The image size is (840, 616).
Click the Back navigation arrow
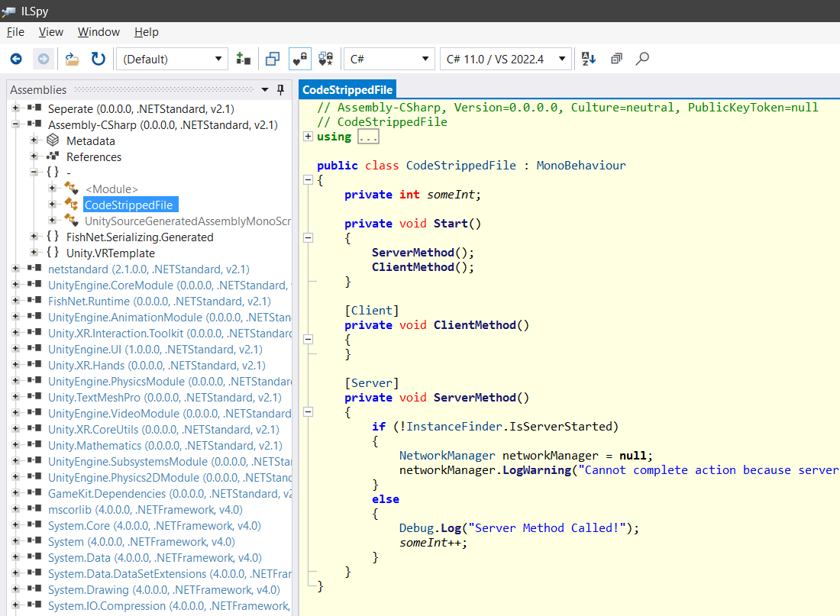click(16, 59)
